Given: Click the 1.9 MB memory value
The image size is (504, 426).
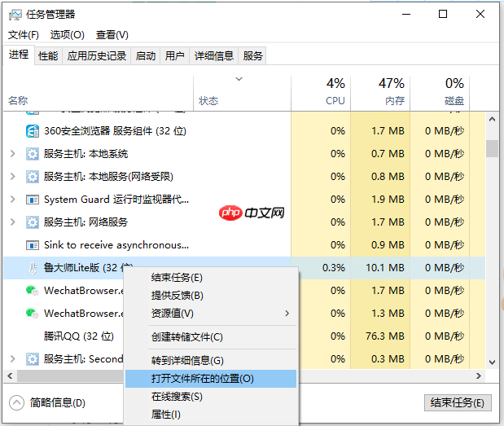Looking at the screenshot, I should tap(388, 200).
